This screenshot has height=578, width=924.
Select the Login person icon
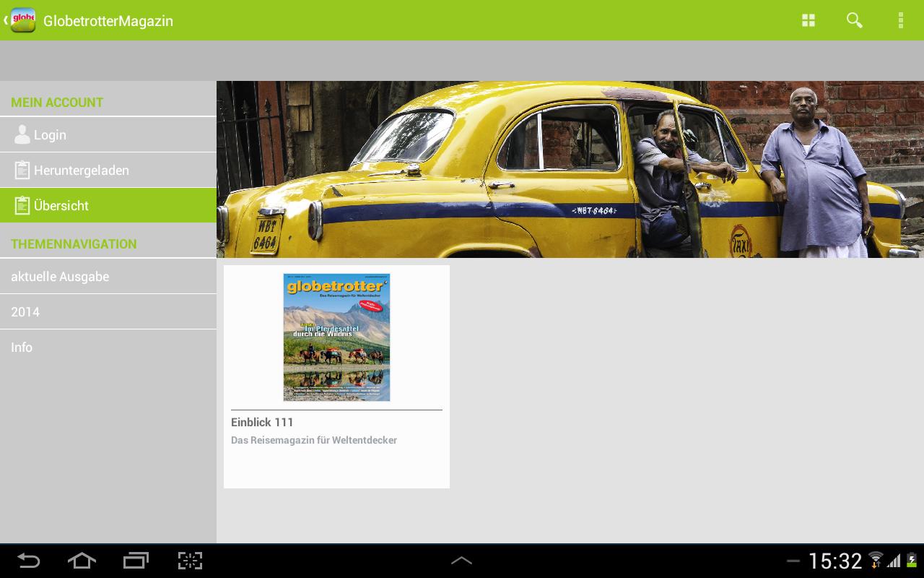coord(22,134)
